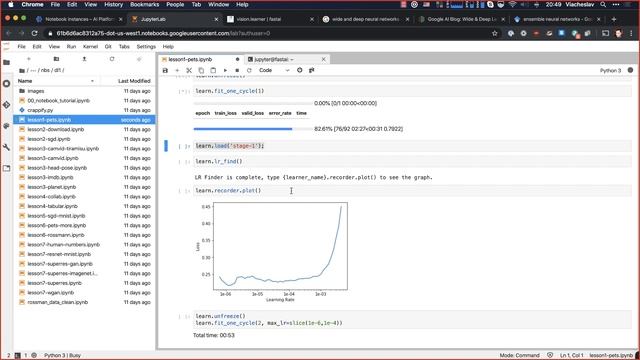Refresh the file list
This screenshot has height=360, width=640.
(112, 59)
